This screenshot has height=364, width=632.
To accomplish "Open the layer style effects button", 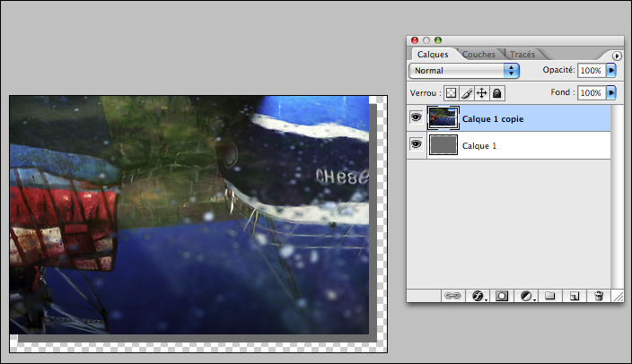I will coord(478,295).
